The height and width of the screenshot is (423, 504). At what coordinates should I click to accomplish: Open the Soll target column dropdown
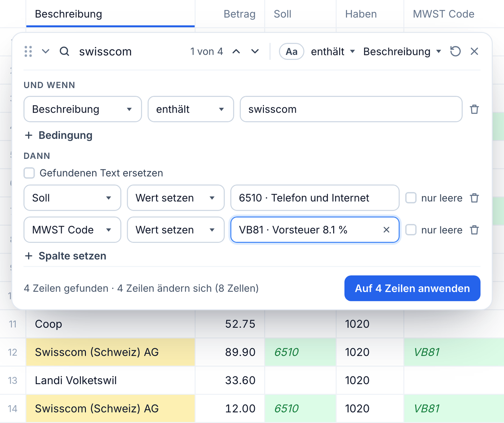tap(72, 198)
